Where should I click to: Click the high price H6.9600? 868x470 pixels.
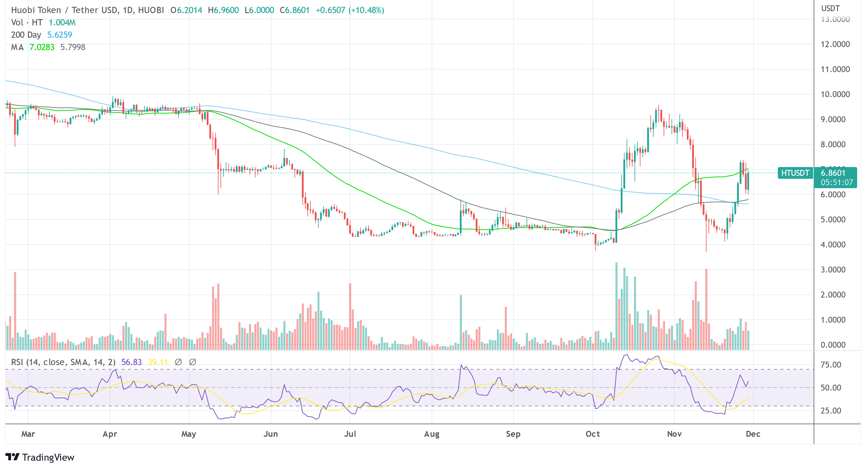coord(223,10)
